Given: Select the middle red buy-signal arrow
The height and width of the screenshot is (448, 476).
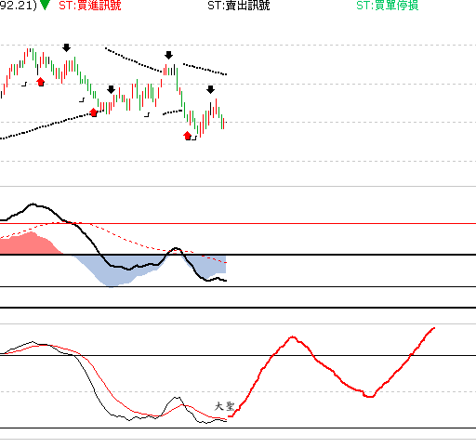Looking at the screenshot, I should pos(94,112).
